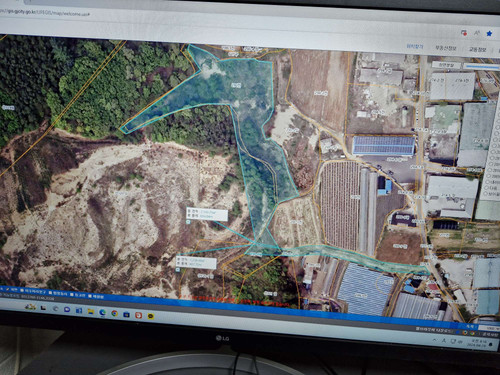
Task: Open the black terminal-like taskbar icon
Action: click(x=43, y=308)
